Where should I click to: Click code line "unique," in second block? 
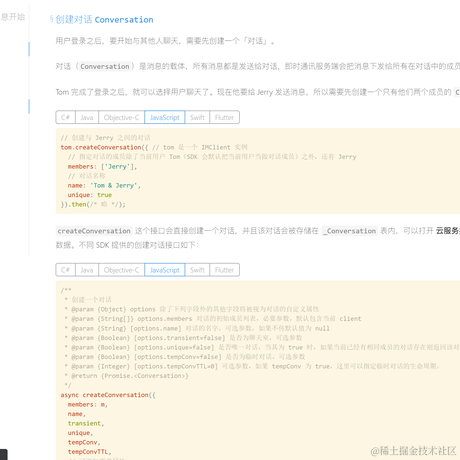(x=80, y=433)
